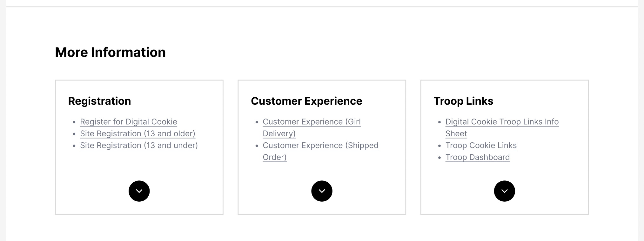Open Site Registration (13 and older)
This screenshot has height=241, width=644.
pos(138,134)
